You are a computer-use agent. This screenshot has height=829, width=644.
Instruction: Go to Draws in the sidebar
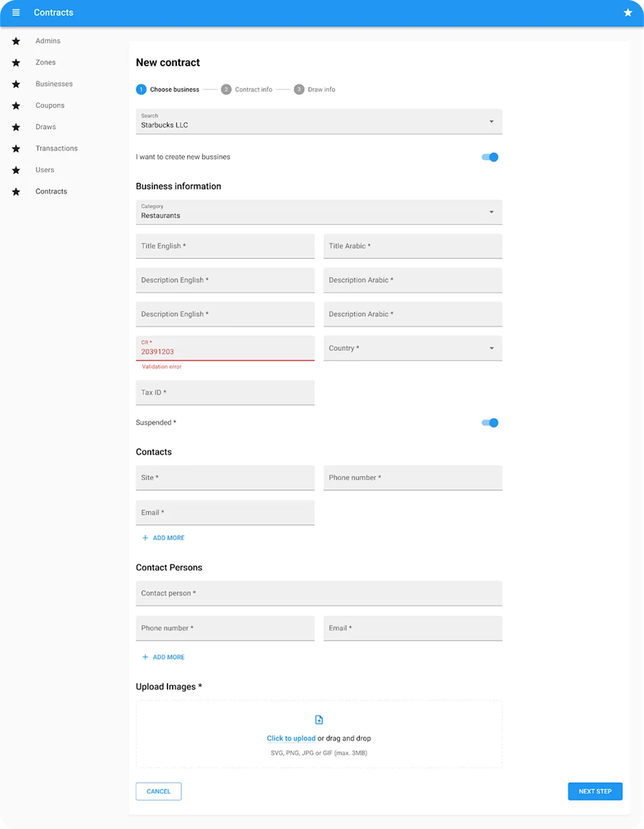[x=46, y=127]
